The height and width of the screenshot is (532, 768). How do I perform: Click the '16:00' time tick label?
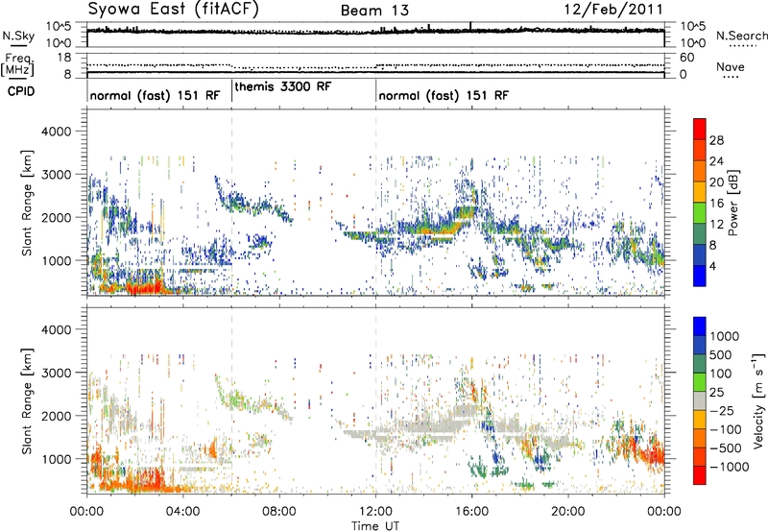coord(471,512)
